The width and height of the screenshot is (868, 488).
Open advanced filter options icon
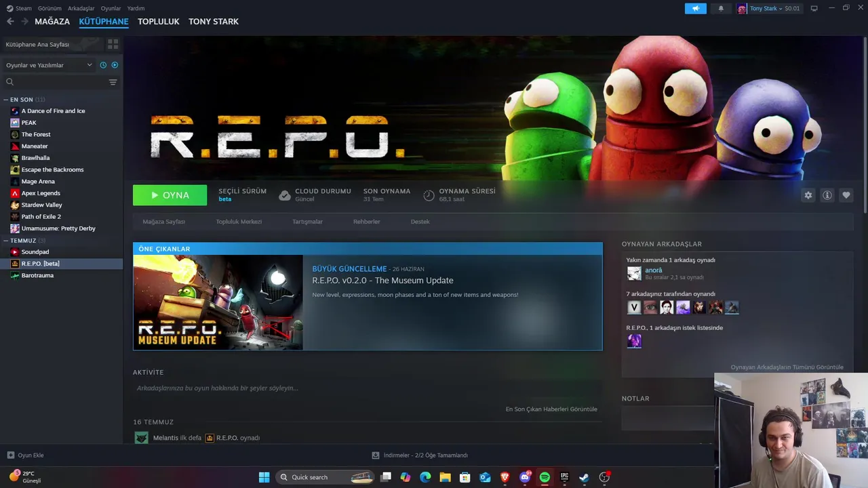pyautogui.click(x=113, y=82)
